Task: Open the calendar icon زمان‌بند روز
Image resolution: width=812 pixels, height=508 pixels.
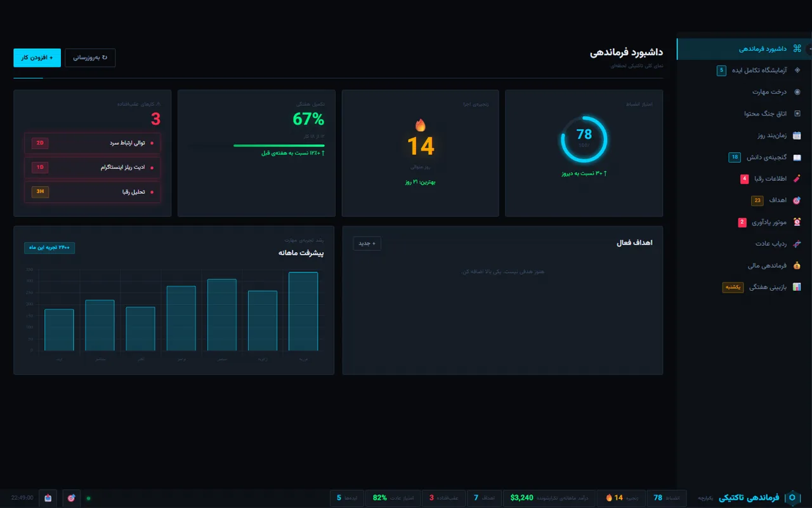Action: pyautogui.click(x=797, y=135)
